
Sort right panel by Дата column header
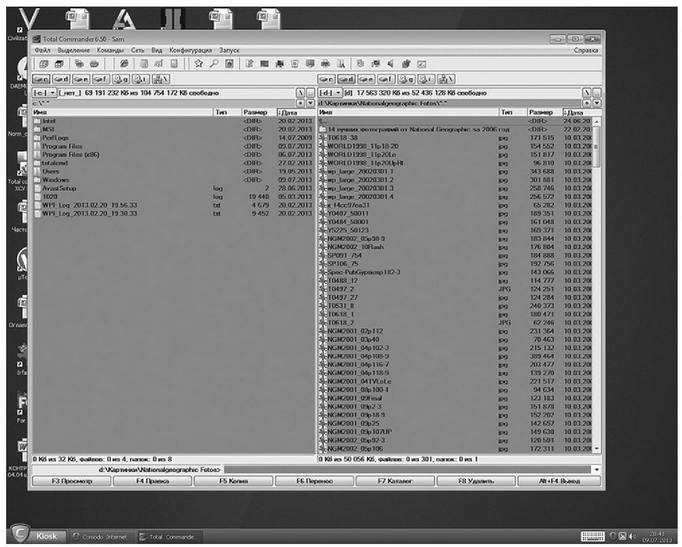point(582,112)
